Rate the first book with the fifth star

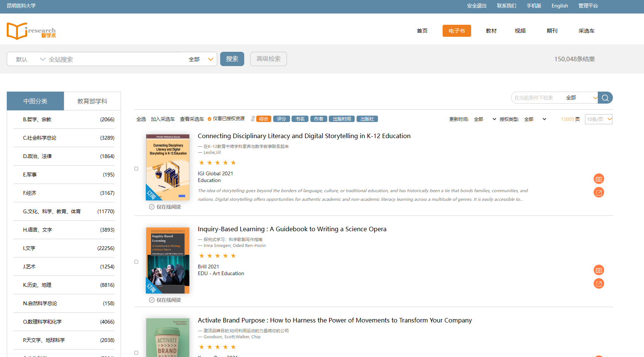coord(233,163)
